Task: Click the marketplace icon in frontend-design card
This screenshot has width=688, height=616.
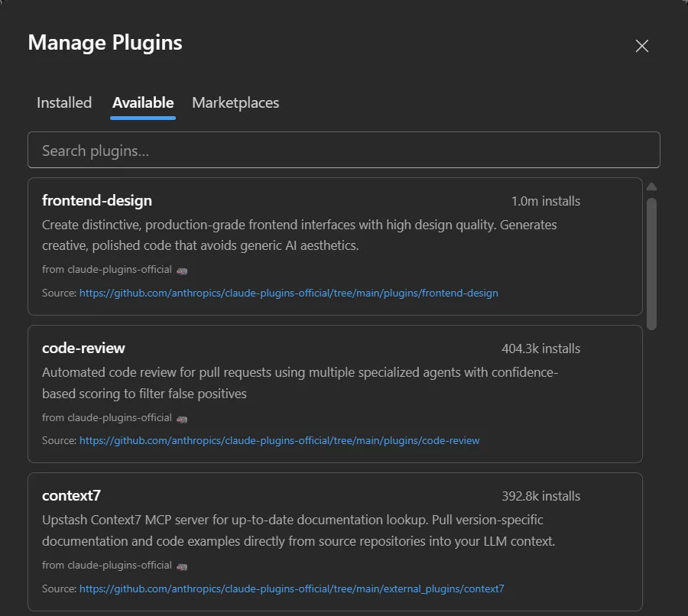Action: [182, 271]
